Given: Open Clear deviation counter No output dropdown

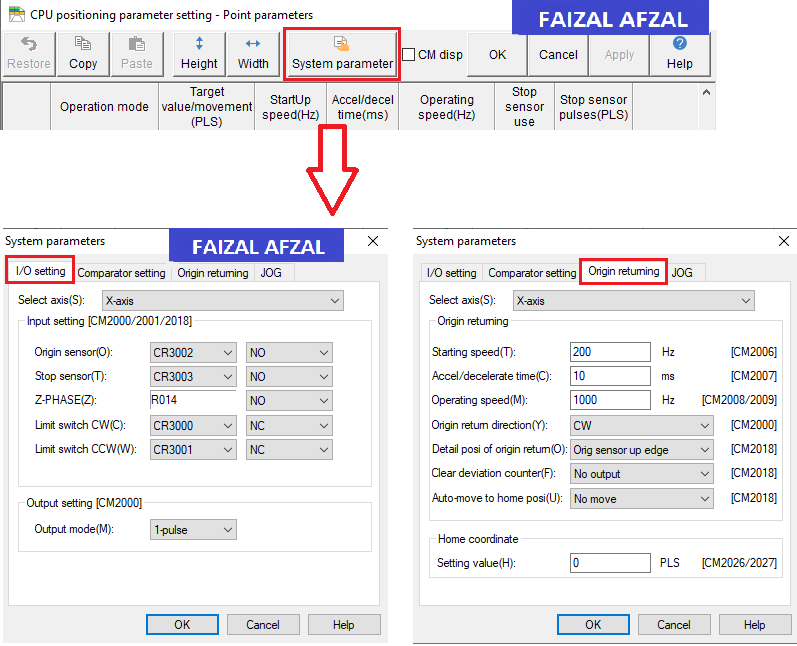Looking at the screenshot, I should pyautogui.click(x=641, y=474).
